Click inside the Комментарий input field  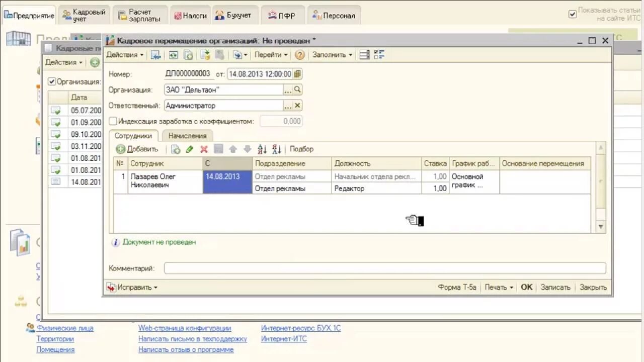(x=385, y=268)
